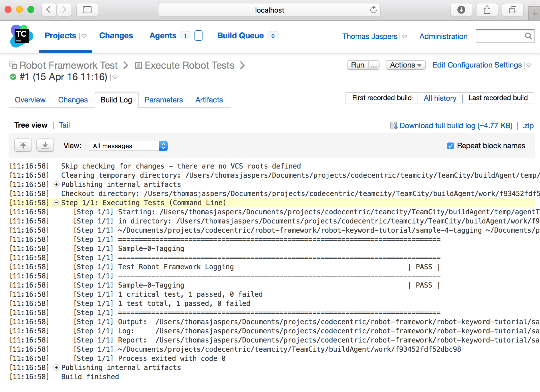
Task: Switch to the Parameters tab
Action: point(164,100)
